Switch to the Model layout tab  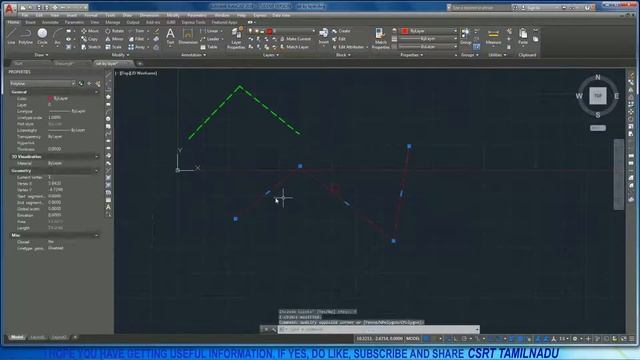tap(17, 338)
